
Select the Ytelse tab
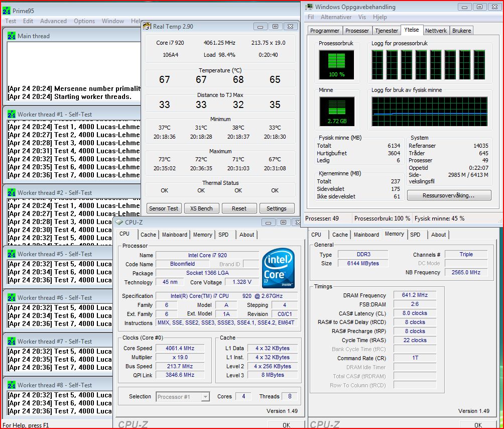pos(412,30)
